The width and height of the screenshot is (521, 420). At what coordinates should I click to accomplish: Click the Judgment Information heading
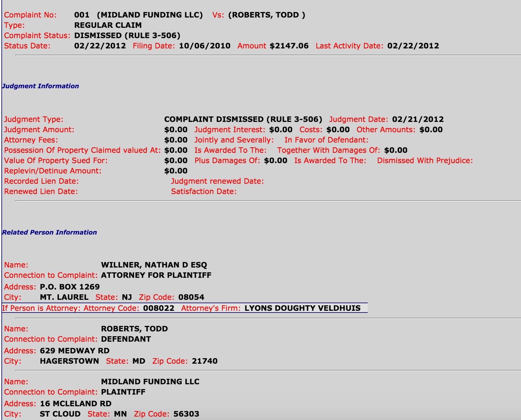coord(41,86)
